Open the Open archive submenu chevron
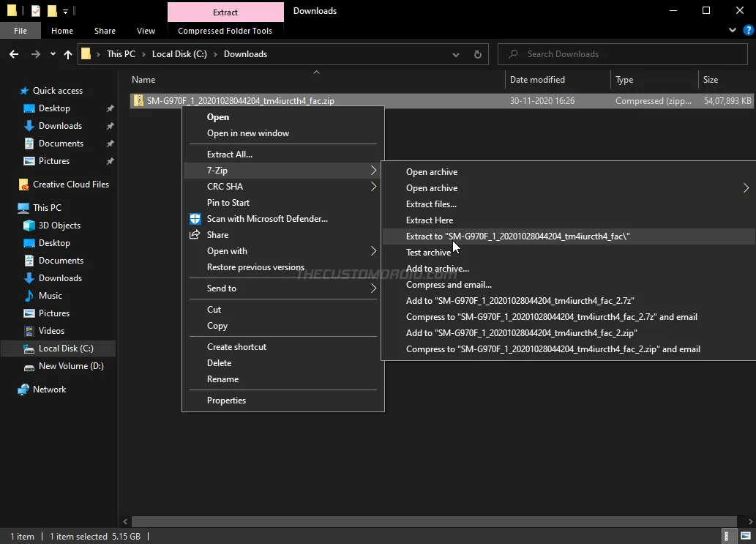756x544 pixels. 746,187
